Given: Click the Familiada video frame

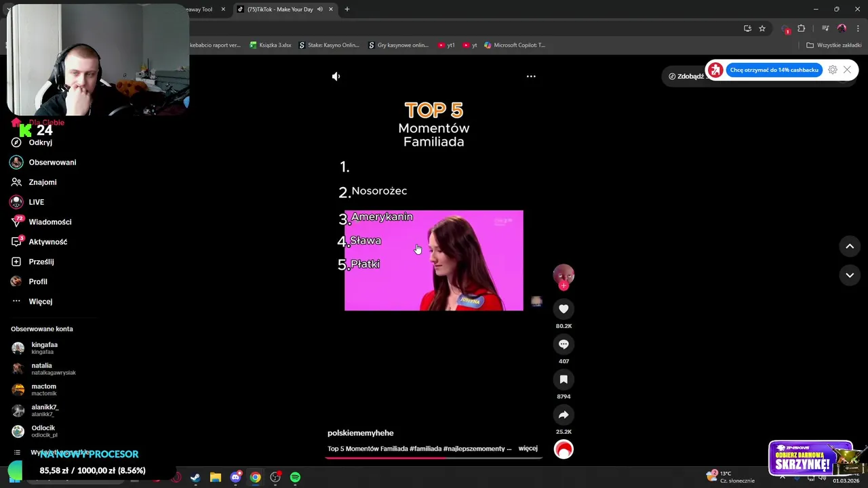Looking at the screenshot, I should pyautogui.click(x=434, y=261).
